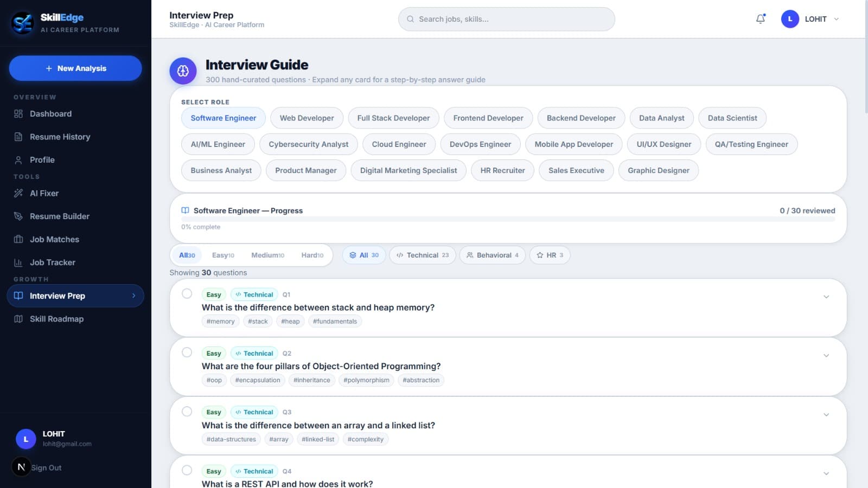Mark Q4 REST API question reviewed

coord(187,470)
